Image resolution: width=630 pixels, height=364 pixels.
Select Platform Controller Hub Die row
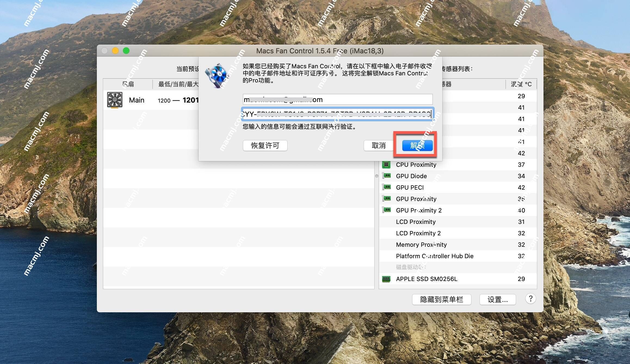coord(458,256)
